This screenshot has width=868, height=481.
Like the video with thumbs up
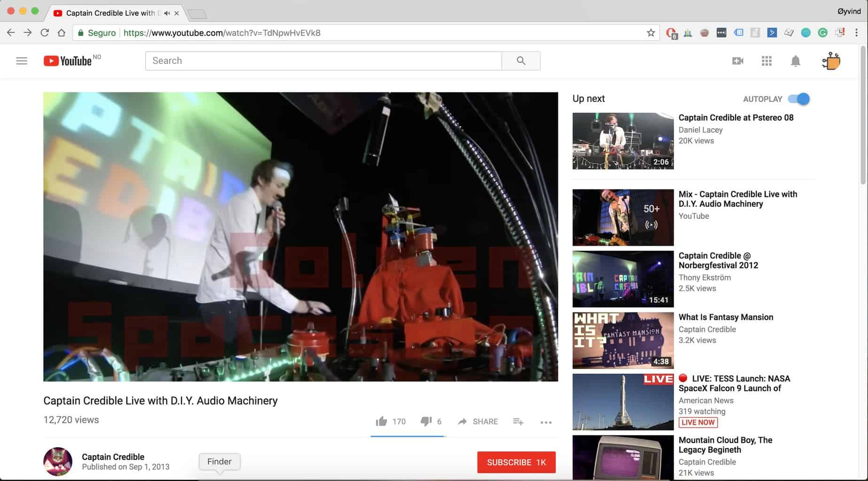click(381, 421)
